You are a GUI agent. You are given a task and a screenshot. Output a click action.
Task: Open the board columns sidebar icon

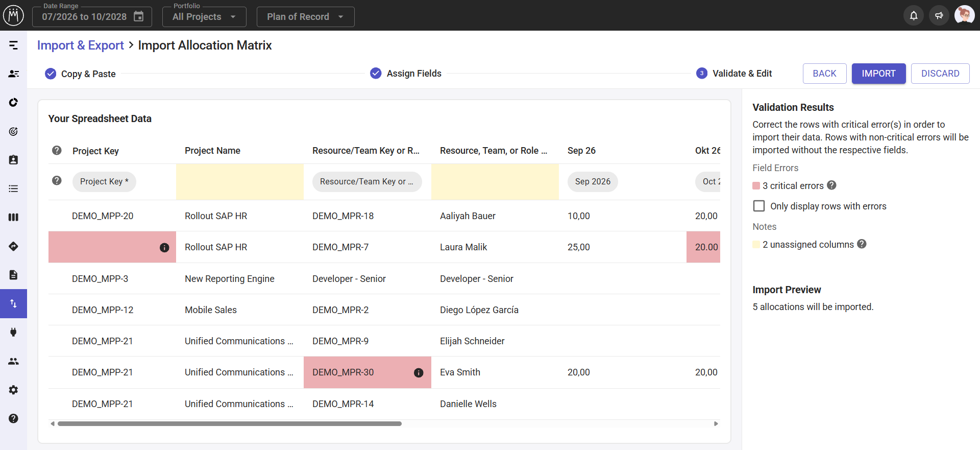14,217
